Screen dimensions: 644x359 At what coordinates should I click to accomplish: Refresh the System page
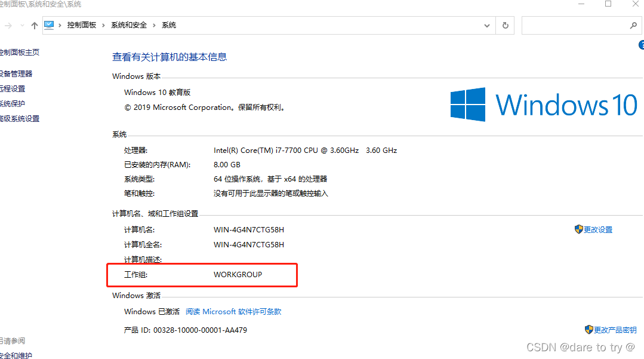(x=505, y=26)
